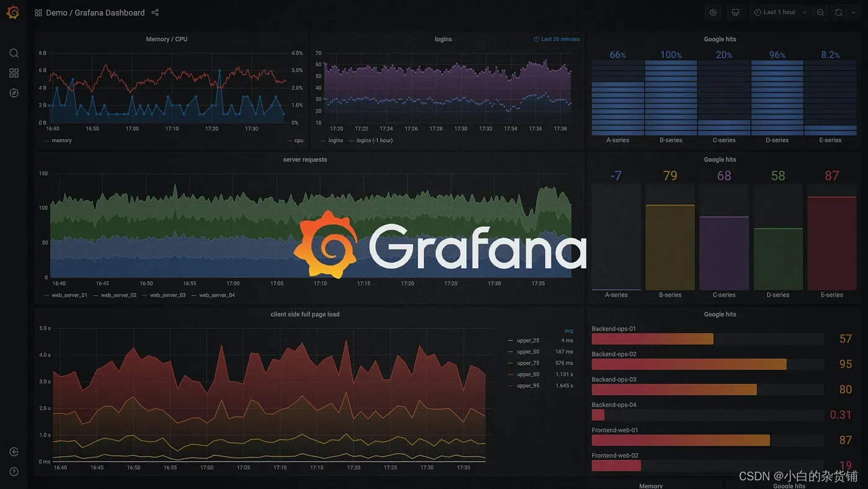Screen dimensions: 868x489
Task: Share the dashboard using the share icon
Action: pyautogui.click(x=155, y=12)
